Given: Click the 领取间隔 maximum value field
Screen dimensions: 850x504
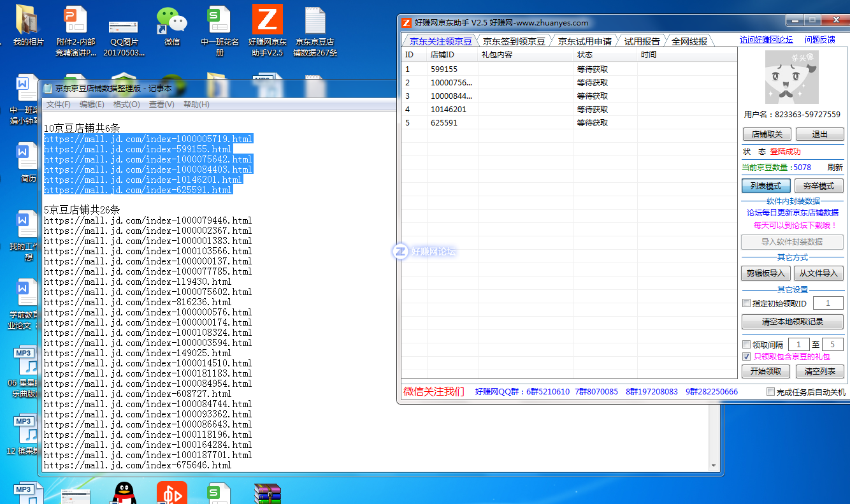Looking at the screenshot, I should [832, 345].
